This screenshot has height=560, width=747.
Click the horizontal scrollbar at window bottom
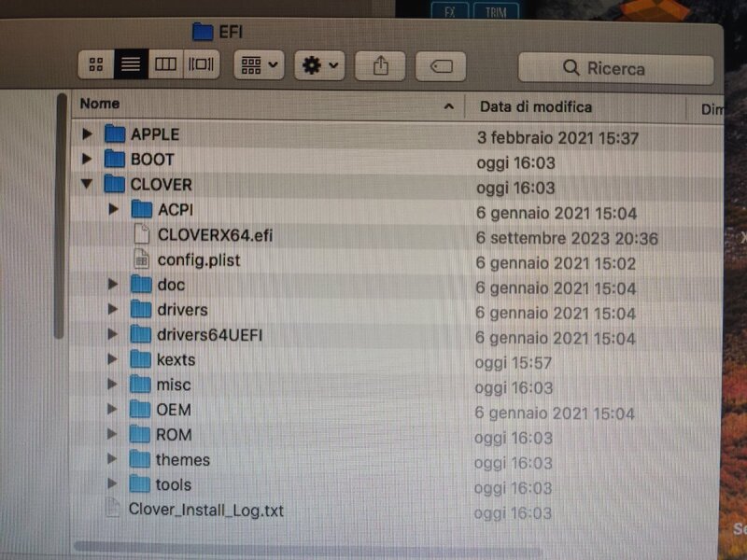tap(307, 547)
